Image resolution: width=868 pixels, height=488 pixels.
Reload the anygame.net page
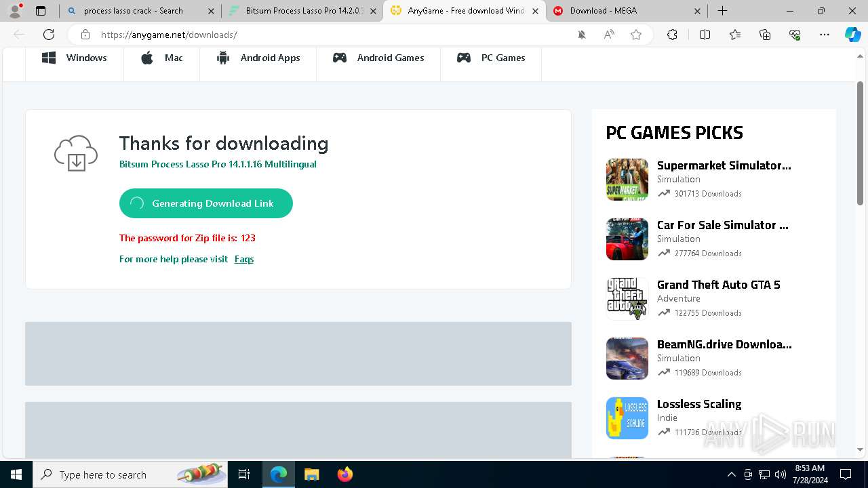(x=49, y=35)
